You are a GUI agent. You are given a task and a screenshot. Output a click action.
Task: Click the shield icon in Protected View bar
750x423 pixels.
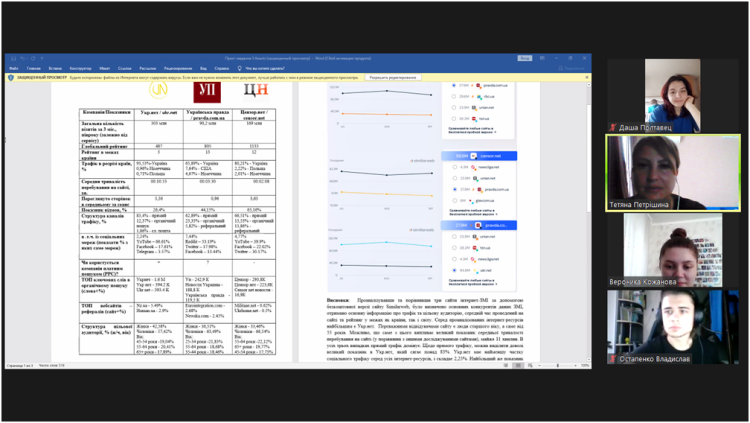click(x=12, y=76)
